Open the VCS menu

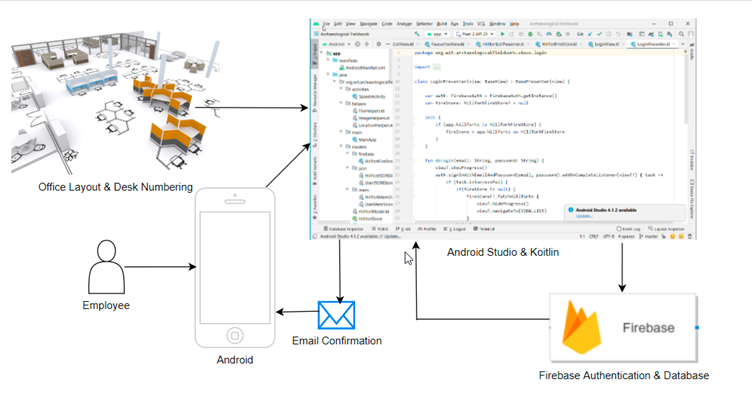click(481, 23)
